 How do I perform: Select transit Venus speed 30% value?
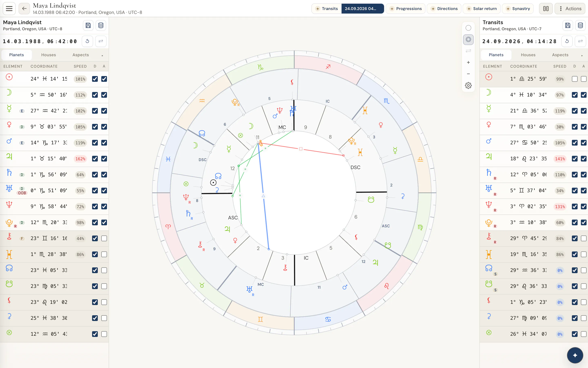click(560, 127)
